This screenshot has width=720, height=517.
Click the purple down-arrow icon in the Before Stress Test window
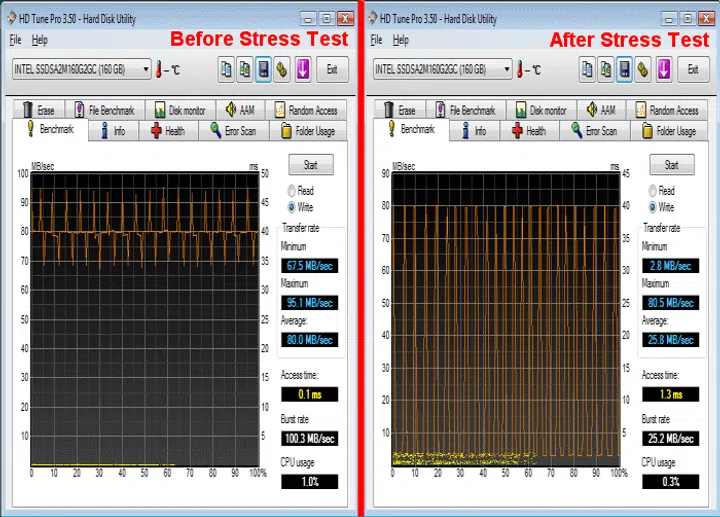point(302,69)
